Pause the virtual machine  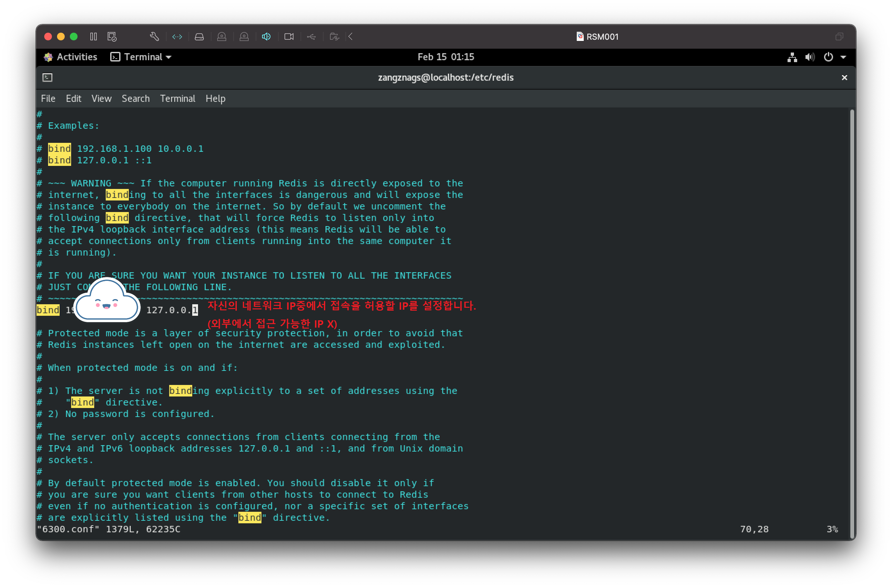click(94, 37)
